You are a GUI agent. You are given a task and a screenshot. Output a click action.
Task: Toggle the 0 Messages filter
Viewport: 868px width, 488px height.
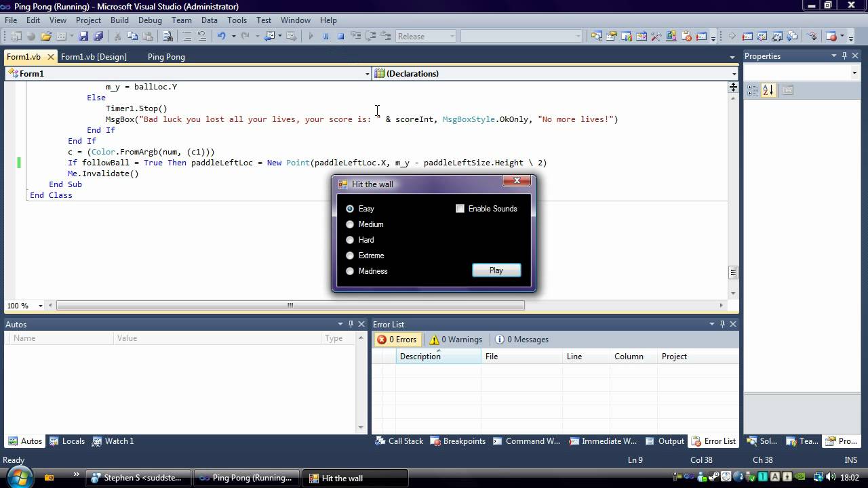[522, 340]
